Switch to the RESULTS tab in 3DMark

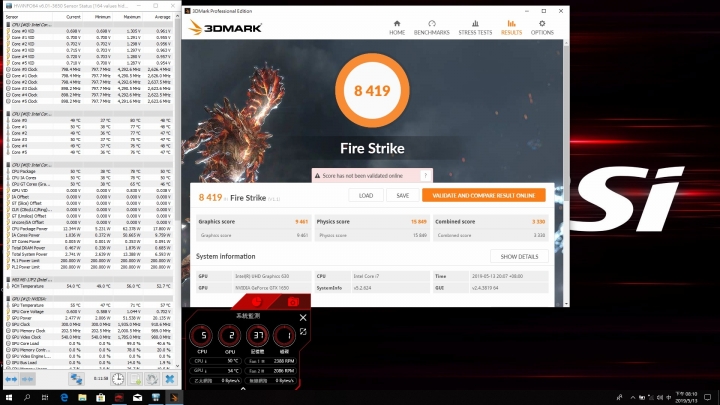[x=511, y=28]
